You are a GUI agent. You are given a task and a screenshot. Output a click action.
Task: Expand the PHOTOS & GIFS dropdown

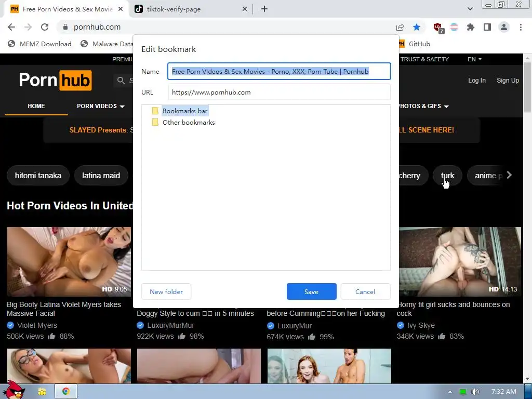(424, 106)
